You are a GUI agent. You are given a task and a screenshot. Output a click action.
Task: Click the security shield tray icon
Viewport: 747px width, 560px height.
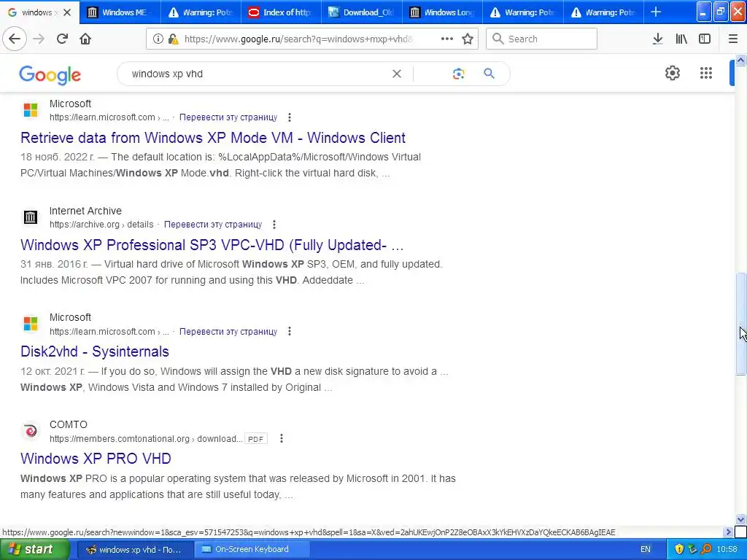[x=679, y=549]
